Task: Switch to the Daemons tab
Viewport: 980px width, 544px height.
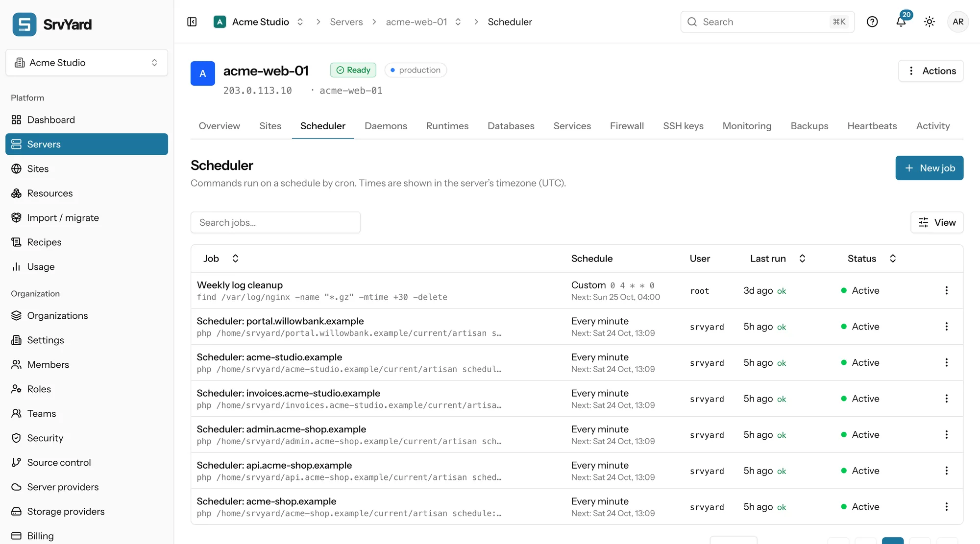Action: (x=386, y=126)
